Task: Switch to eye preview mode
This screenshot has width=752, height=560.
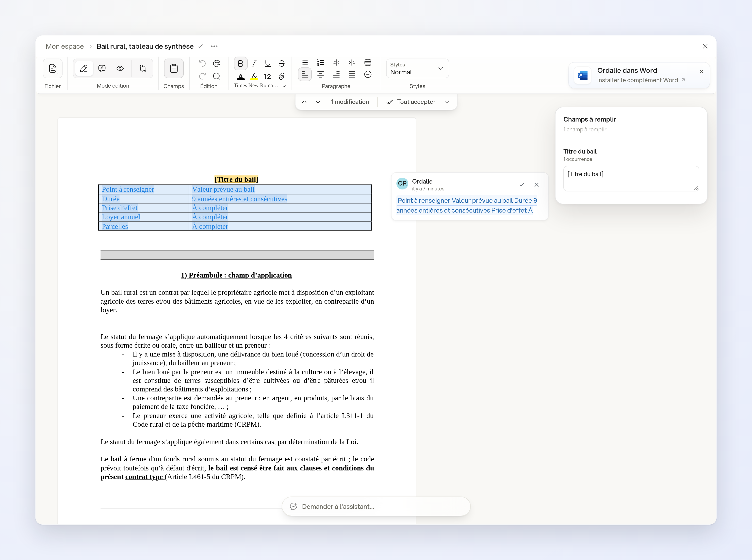Action: (120, 68)
